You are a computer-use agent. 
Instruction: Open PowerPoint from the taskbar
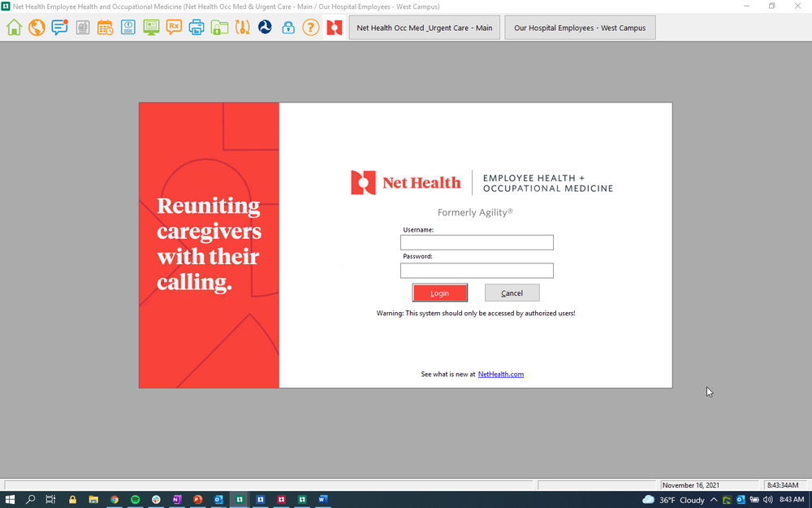[197, 500]
